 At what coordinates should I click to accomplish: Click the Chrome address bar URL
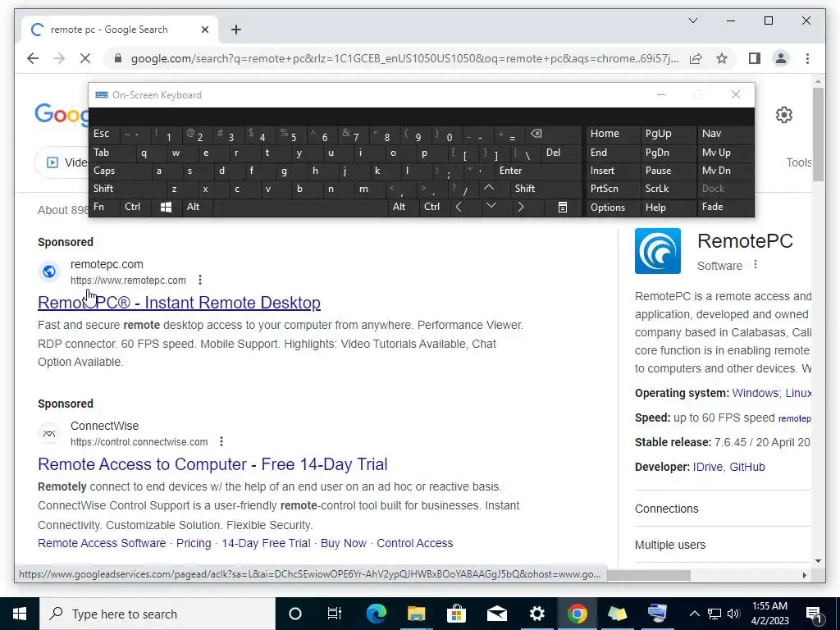[x=404, y=58]
